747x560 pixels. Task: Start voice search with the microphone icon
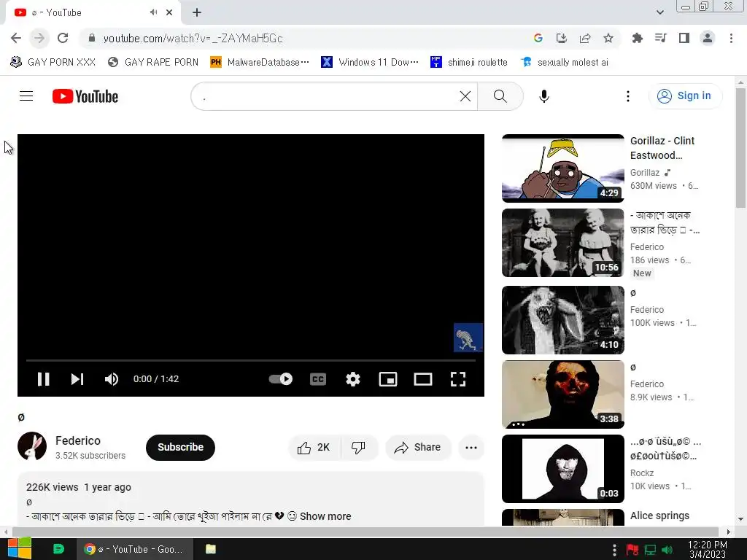point(544,96)
